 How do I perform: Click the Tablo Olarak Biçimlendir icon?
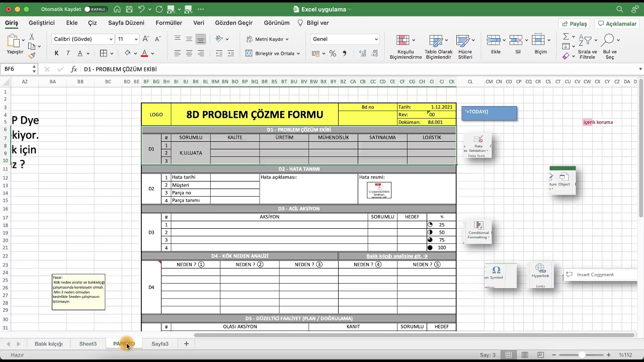click(x=436, y=41)
